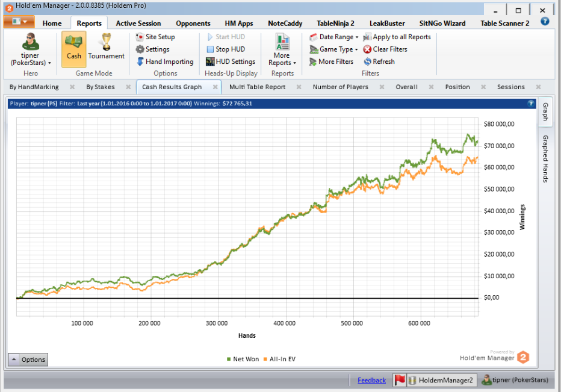Screen dimensions: 561x392
Task: Click the grayed Start HUD button
Action: tap(226, 37)
